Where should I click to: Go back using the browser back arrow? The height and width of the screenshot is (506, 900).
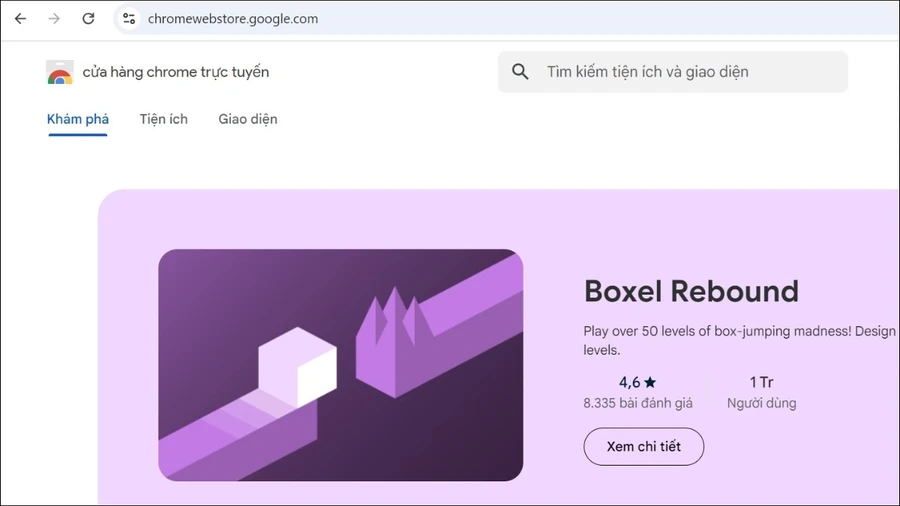(20, 19)
